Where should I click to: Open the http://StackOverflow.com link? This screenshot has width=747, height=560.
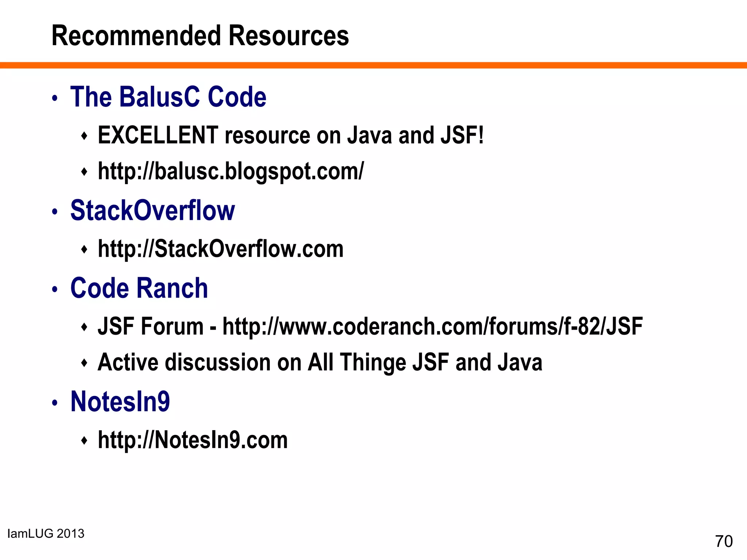[x=221, y=249]
